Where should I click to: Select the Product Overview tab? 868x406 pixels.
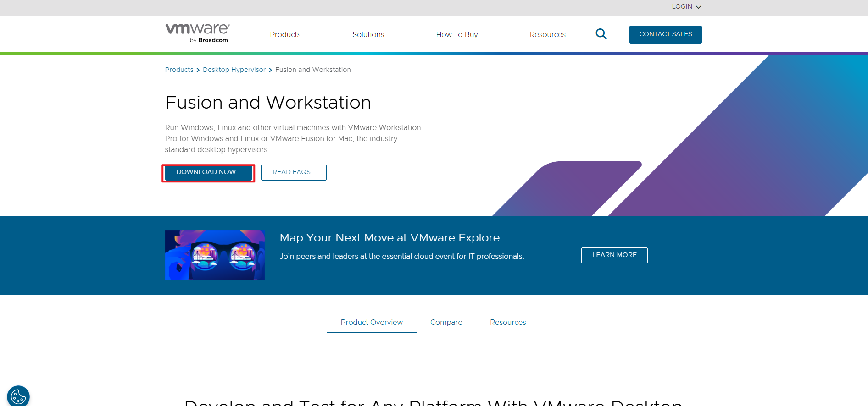[372, 322]
